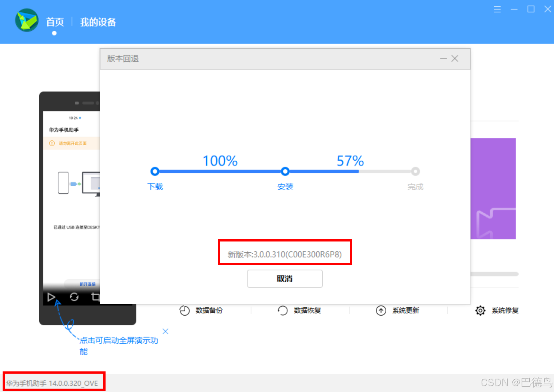Click the 完成 step marker circle

[x=415, y=171]
